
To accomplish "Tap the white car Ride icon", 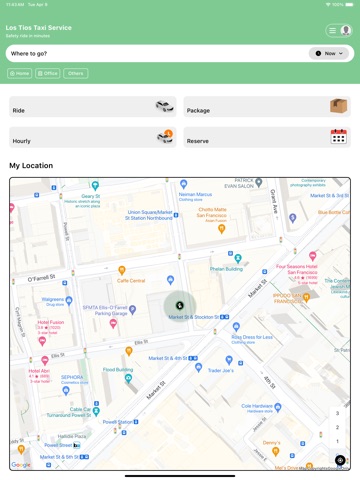I will [165, 106].
